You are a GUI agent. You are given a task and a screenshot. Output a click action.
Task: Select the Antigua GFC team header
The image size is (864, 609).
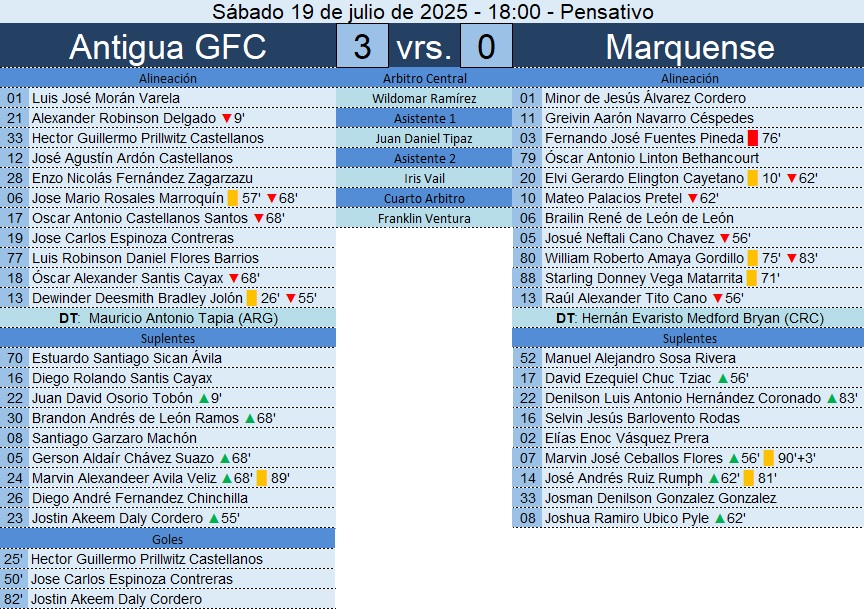[x=168, y=47]
